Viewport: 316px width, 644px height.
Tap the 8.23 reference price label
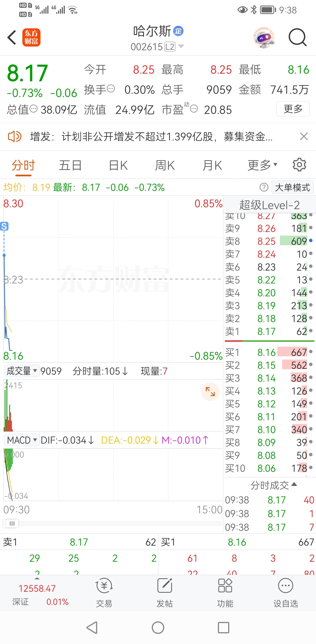pyautogui.click(x=13, y=280)
